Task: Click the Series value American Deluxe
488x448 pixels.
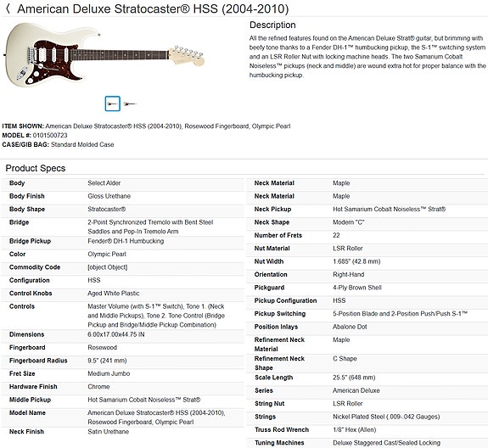Action: (x=356, y=391)
